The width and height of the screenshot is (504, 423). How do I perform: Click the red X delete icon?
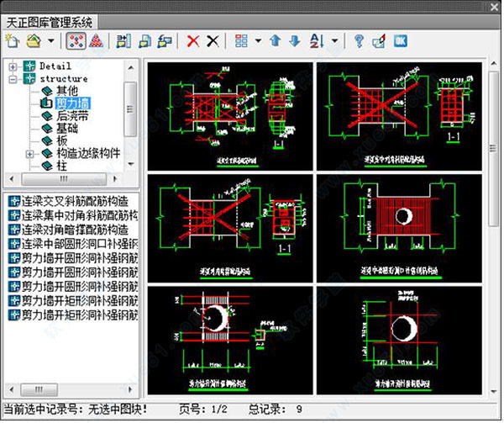193,40
